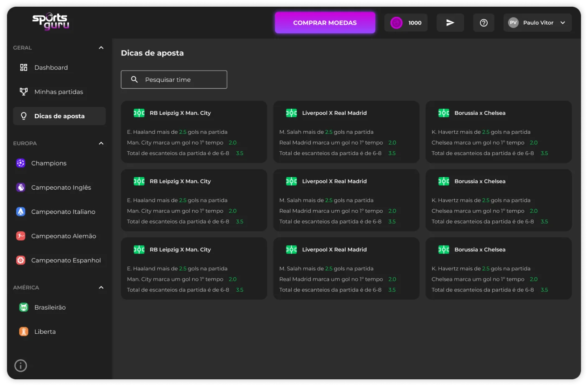Open the first RB Leipzig X Man. City title
The image size is (588, 386).
(x=180, y=113)
